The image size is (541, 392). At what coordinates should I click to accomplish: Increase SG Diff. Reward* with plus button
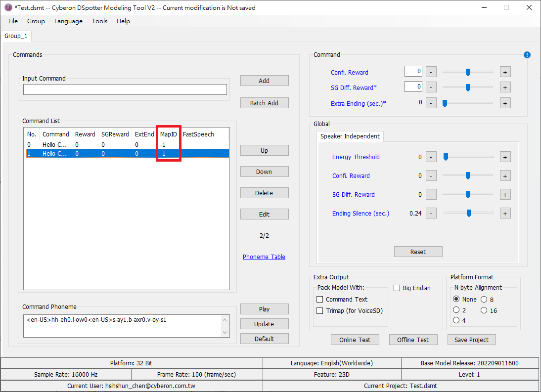(x=505, y=87)
